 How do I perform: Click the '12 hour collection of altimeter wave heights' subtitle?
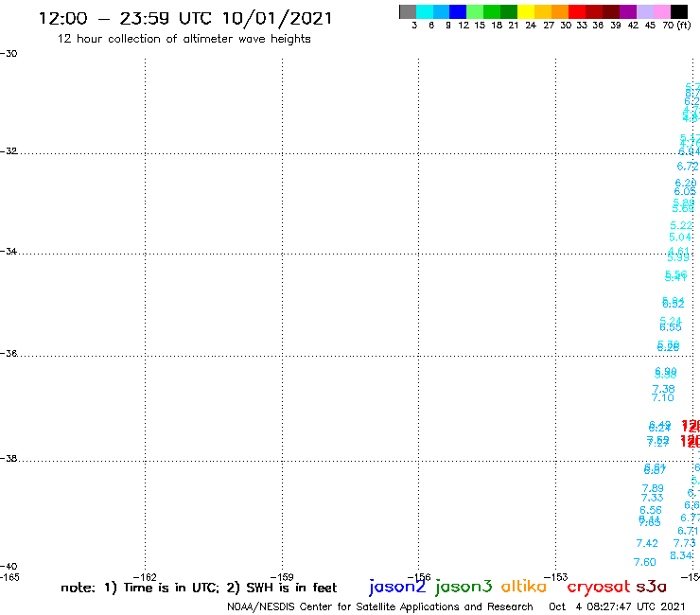(x=184, y=39)
